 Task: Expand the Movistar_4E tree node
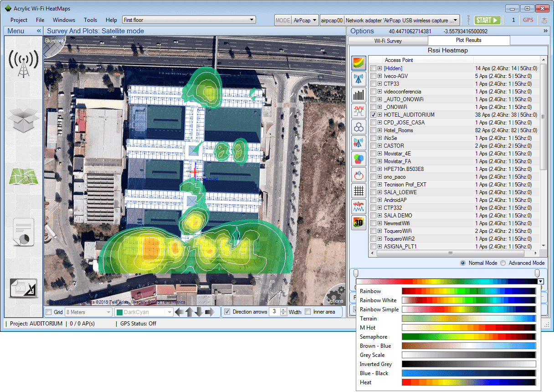[380, 154]
